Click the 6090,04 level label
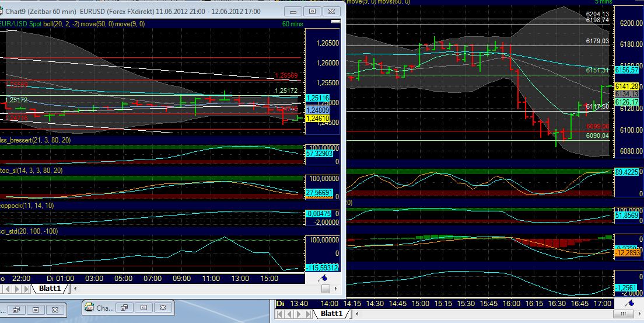 pos(597,136)
